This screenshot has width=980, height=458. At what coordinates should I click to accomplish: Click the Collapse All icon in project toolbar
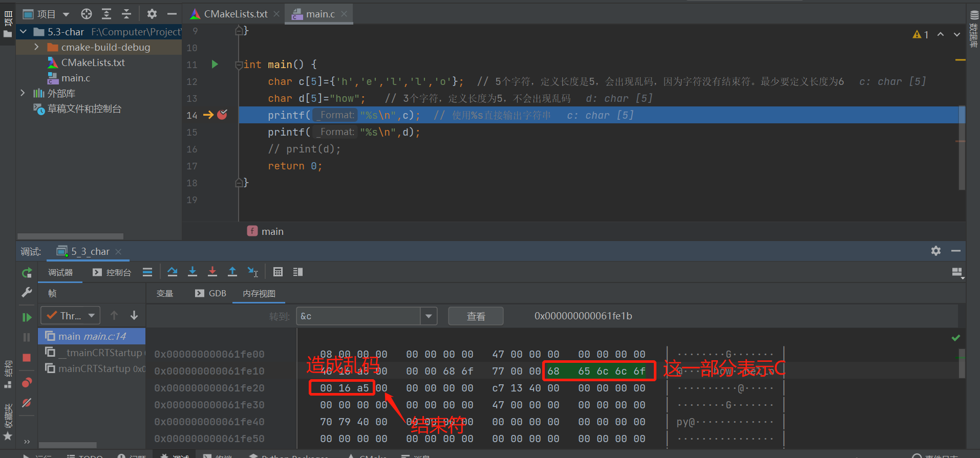[x=126, y=14]
